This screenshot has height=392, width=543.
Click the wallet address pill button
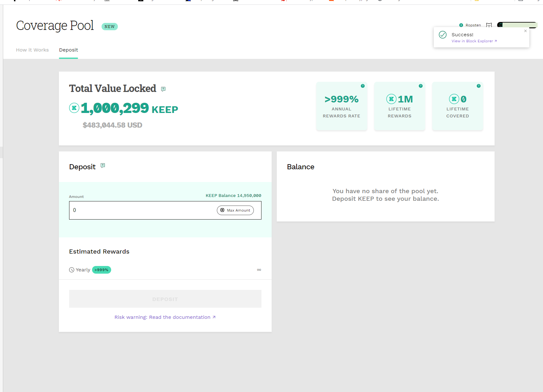[517, 25]
